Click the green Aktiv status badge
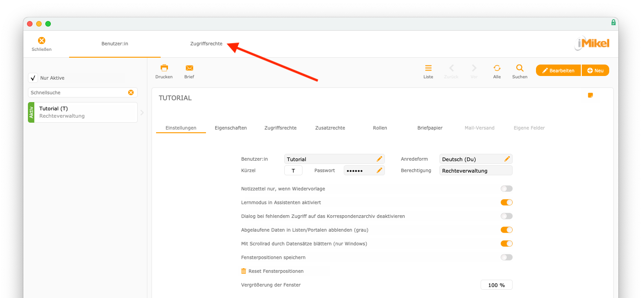 [31, 112]
